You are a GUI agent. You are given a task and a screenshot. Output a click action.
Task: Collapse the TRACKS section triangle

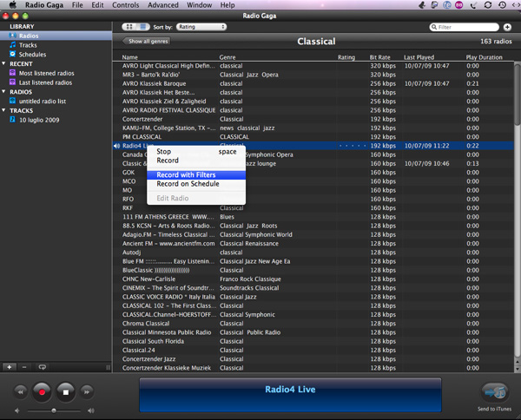(4, 110)
